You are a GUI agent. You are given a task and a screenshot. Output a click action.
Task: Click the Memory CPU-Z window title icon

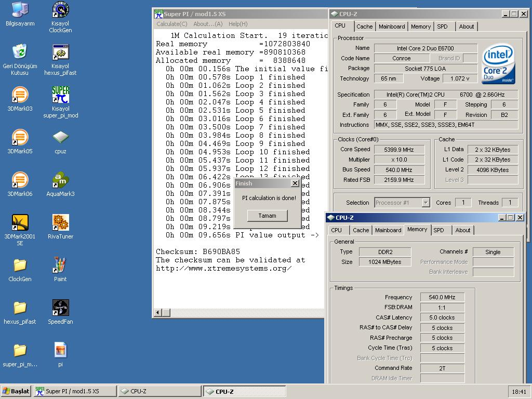pos(331,218)
